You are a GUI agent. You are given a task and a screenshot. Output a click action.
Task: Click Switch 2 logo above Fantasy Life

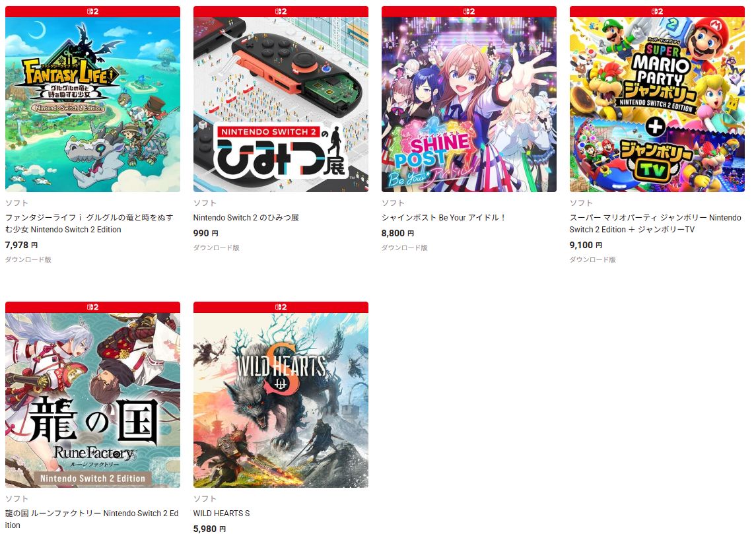pos(92,11)
